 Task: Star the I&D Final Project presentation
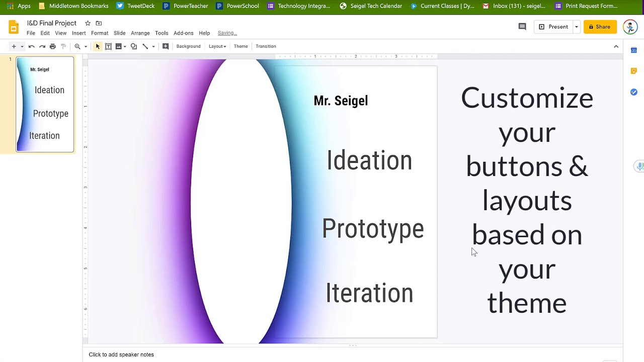[x=88, y=23]
